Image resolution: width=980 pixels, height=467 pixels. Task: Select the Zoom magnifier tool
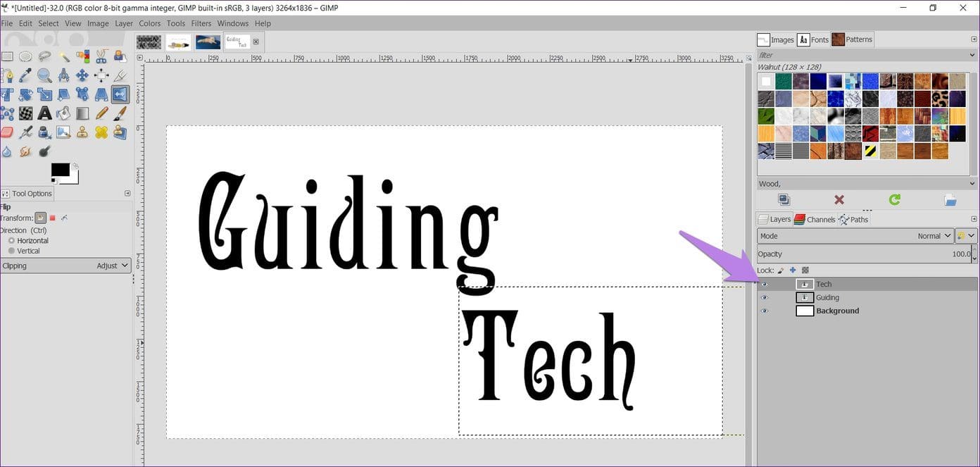44,75
